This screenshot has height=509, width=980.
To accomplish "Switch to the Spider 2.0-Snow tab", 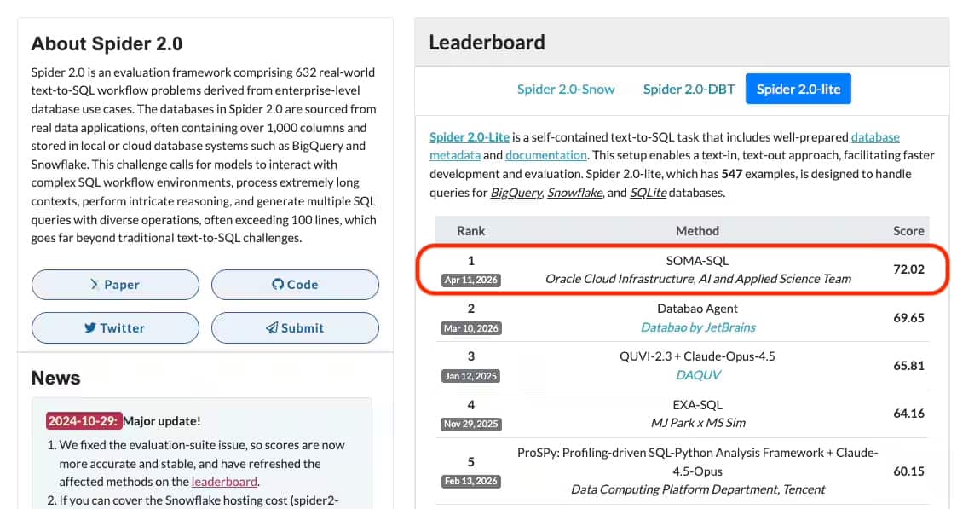I will click(x=567, y=88).
